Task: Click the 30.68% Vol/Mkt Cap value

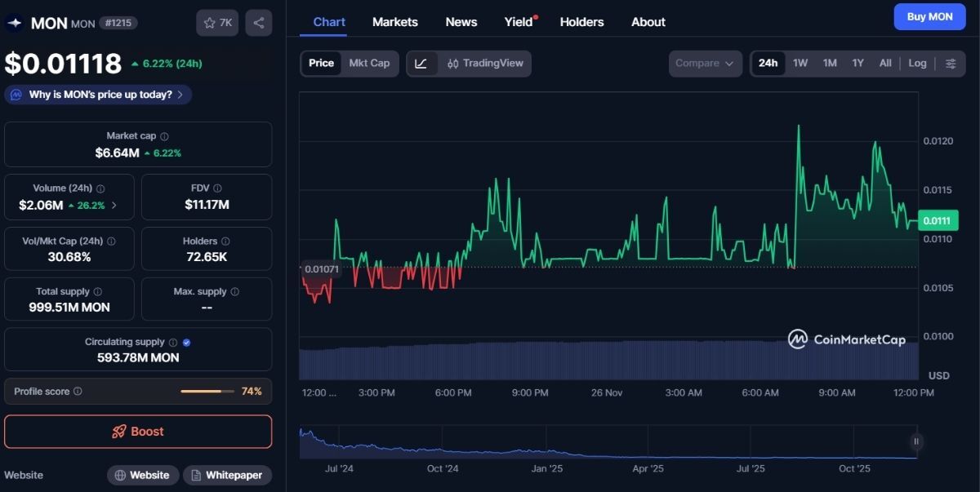Action: tap(69, 257)
